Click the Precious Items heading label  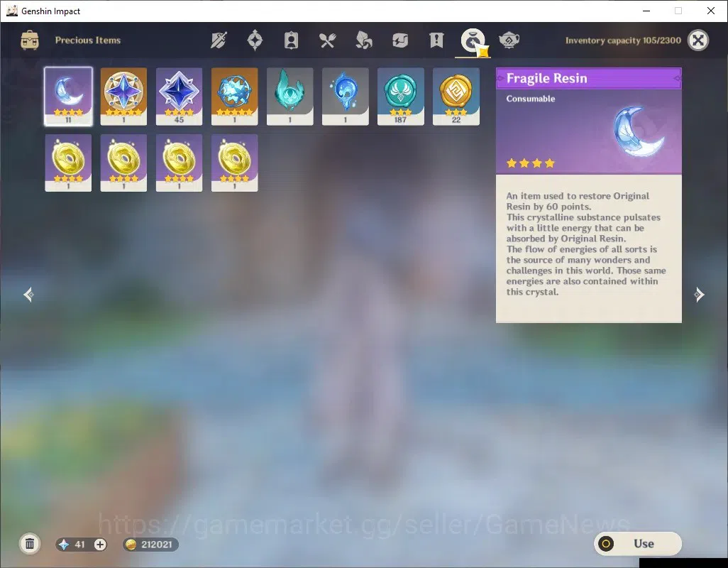pyautogui.click(x=88, y=40)
